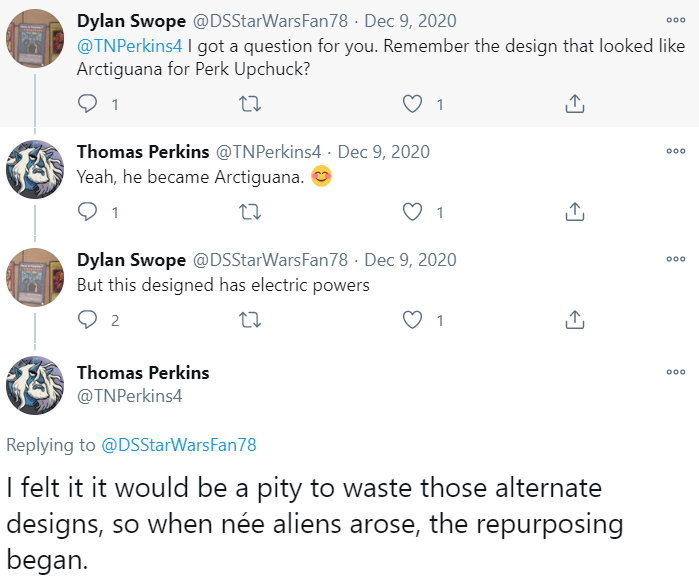The height and width of the screenshot is (580, 699).
Task: Share Dylan's first tweet about Arctiguana
Action: (x=575, y=103)
